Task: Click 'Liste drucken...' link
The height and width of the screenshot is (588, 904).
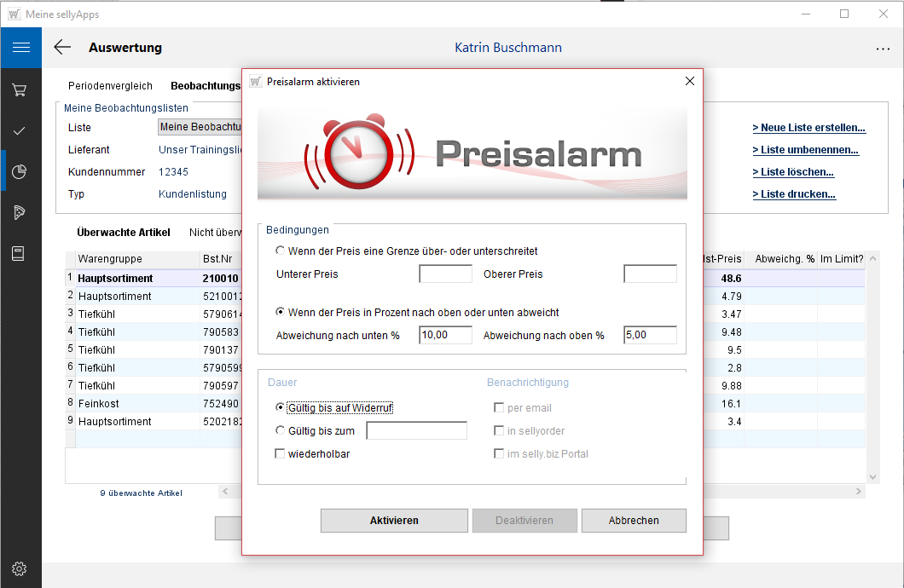Action: (x=793, y=194)
